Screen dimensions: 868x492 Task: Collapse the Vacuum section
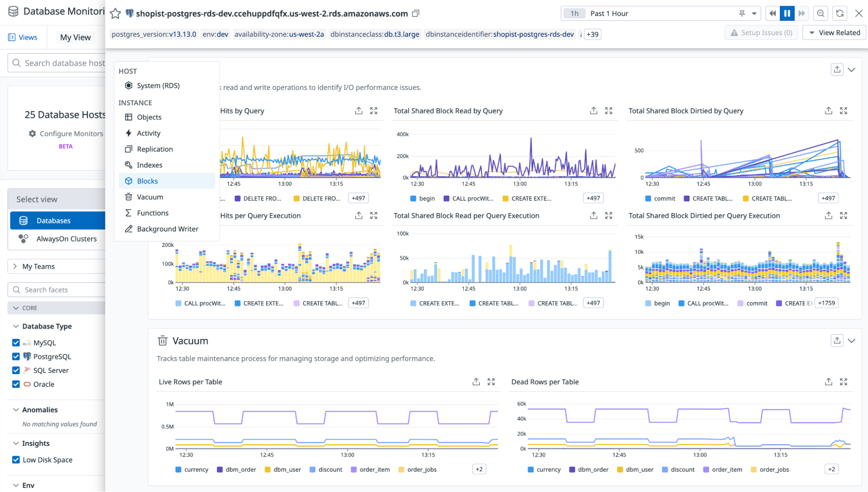click(851, 341)
